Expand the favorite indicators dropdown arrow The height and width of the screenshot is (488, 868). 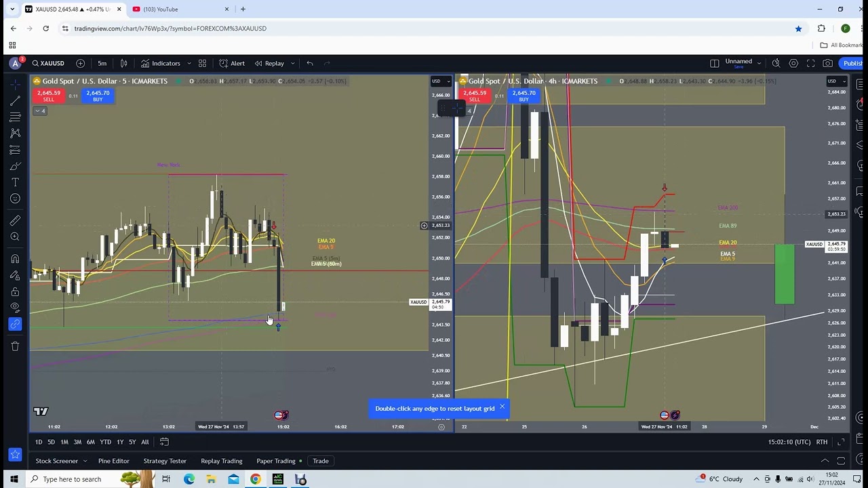(x=188, y=63)
